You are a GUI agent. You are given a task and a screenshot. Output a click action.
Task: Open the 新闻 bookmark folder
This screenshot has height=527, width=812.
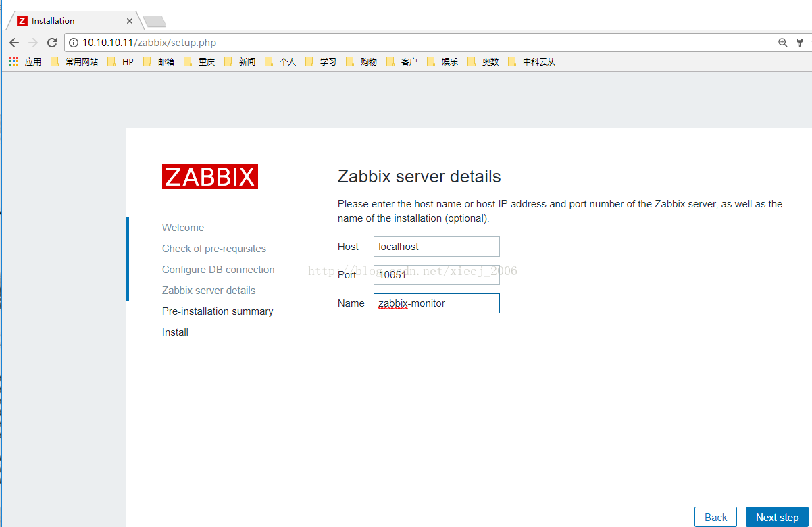(240, 61)
